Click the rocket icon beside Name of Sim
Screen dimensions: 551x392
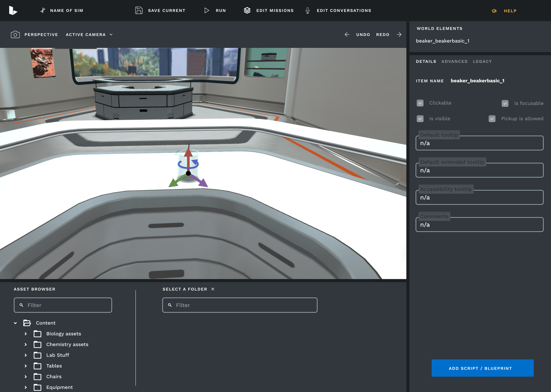[x=43, y=10]
